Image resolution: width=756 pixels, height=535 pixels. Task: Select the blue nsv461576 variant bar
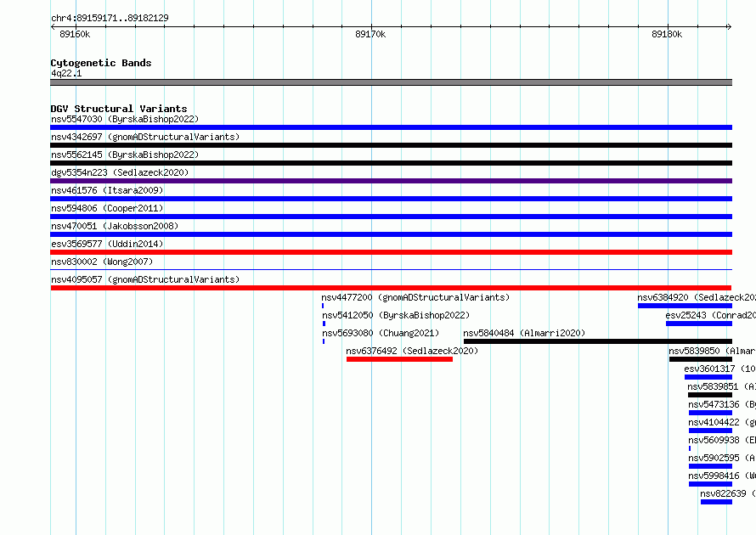pos(391,199)
